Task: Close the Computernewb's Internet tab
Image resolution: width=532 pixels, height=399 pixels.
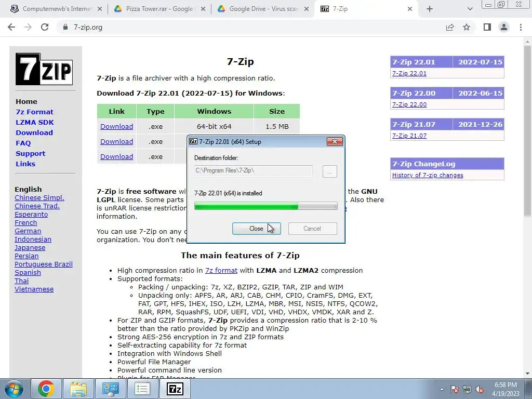Action: (x=99, y=9)
